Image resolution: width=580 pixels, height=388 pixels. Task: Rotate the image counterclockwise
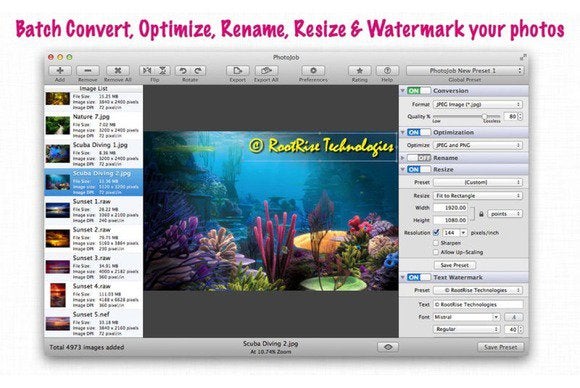[x=182, y=70]
